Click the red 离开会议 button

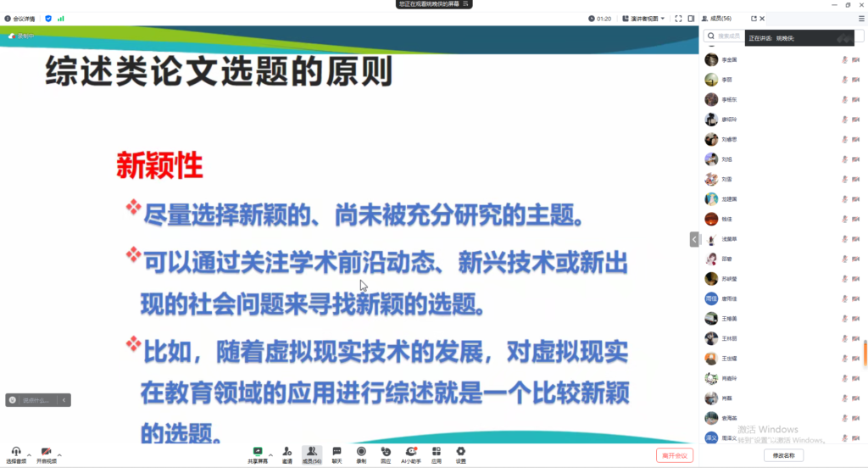[x=675, y=455]
